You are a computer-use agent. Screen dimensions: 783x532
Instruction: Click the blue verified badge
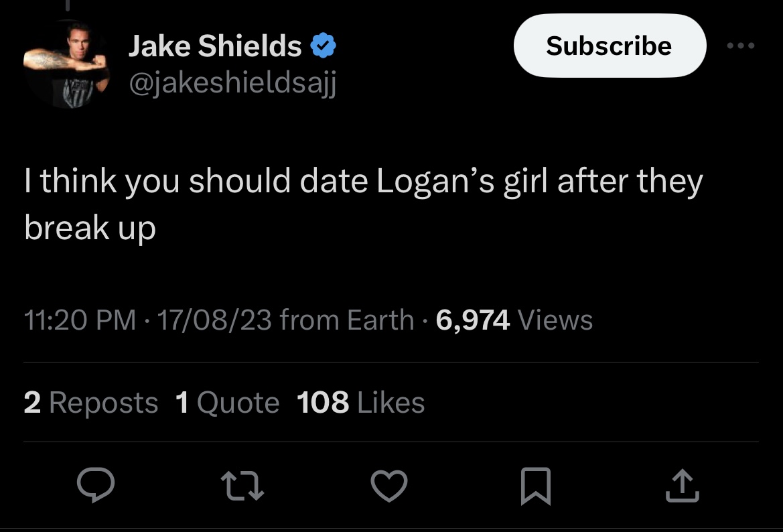click(x=325, y=46)
